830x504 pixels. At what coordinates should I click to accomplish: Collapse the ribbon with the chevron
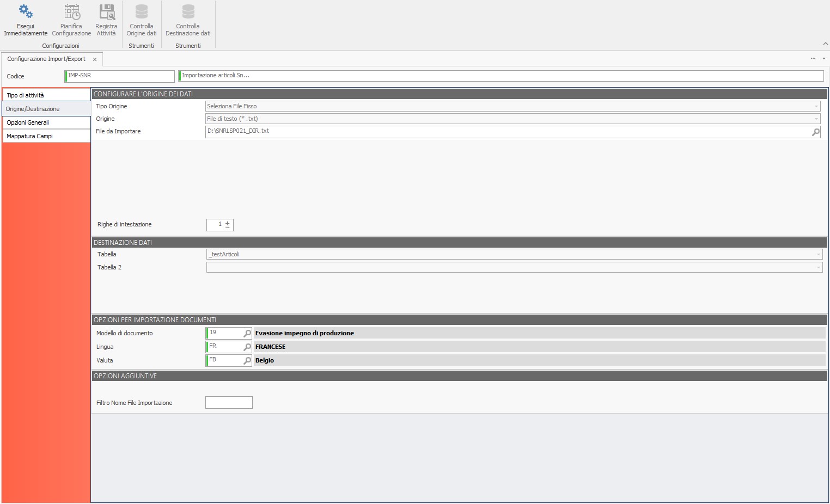click(825, 44)
